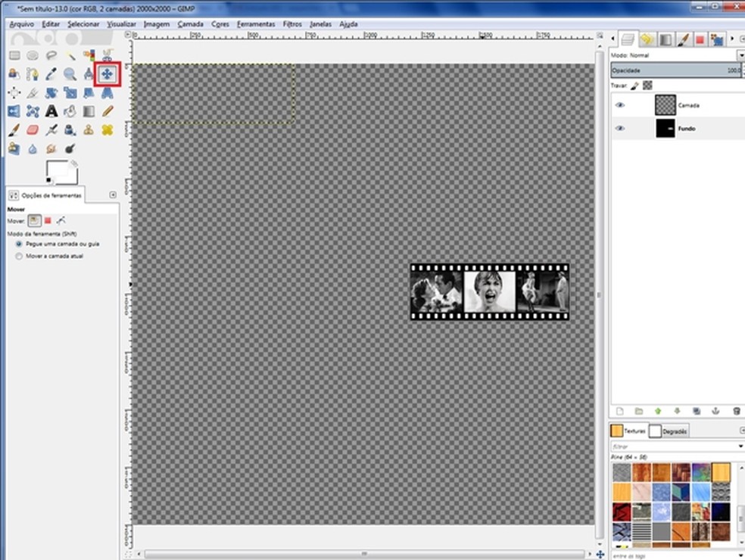
Task: Select the Select by Color tool
Action: tap(89, 55)
